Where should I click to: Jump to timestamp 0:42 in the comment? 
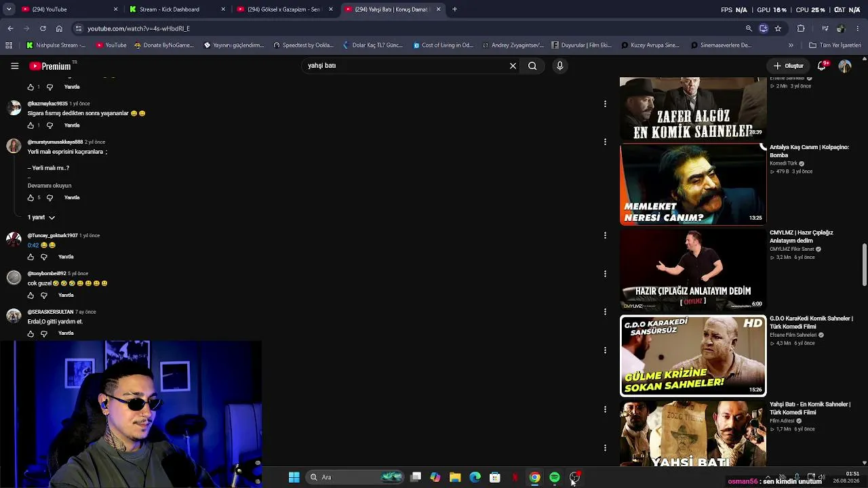click(x=33, y=245)
